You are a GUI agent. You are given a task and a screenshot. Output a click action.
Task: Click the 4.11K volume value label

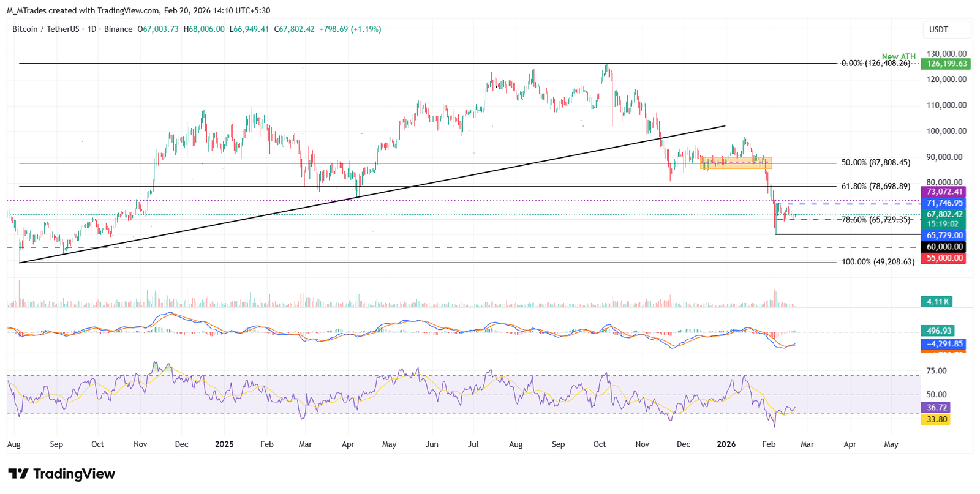coord(937,302)
